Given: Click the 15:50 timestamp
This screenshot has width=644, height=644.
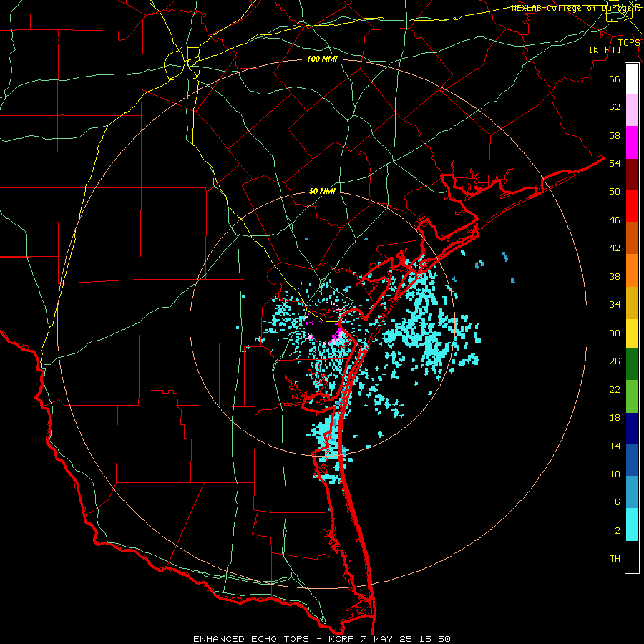Looking at the screenshot, I should (x=435, y=639).
